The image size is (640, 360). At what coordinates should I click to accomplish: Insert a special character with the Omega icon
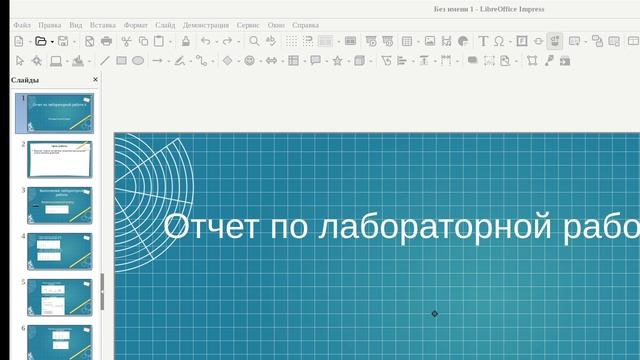click(x=499, y=41)
